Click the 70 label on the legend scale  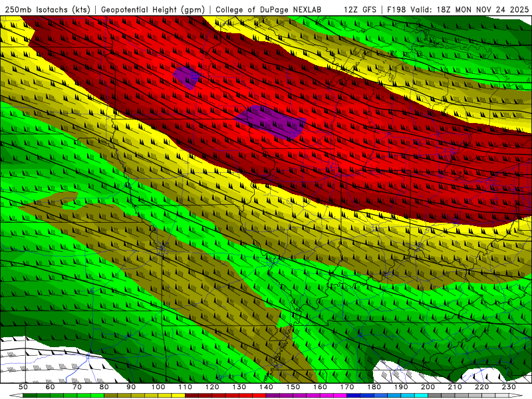(x=77, y=387)
